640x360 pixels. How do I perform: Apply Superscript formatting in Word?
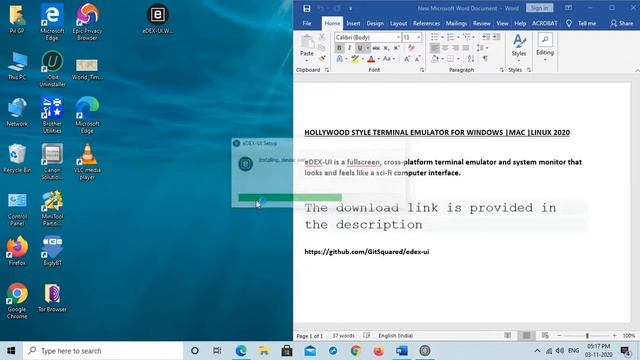(396, 48)
